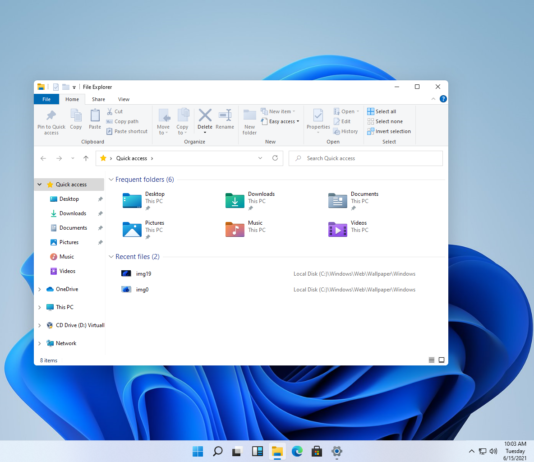Viewport: 534px width, 462px height.
Task: Click the Cut scissors command
Action: click(115, 111)
